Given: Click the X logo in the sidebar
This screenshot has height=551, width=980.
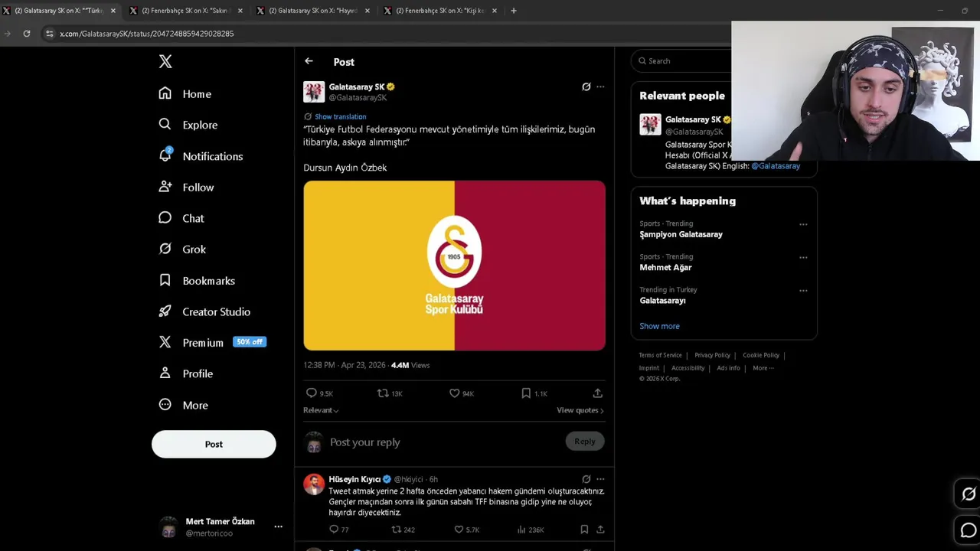Looking at the screenshot, I should click(165, 62).
